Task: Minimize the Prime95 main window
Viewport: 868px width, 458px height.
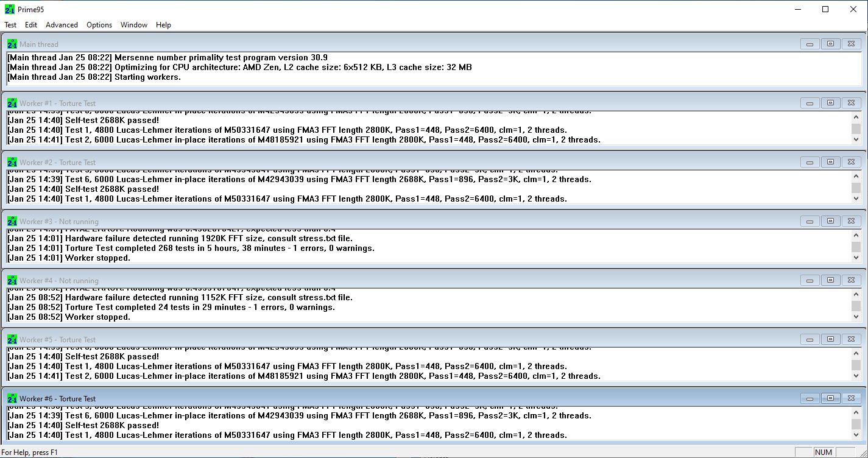Action: click(797, 9)
